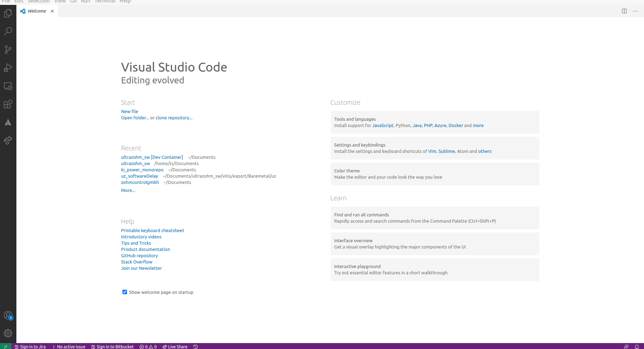Open the remote connection indicator in status bar
This screenshot has width=644, height=349.
coord(5,346)
